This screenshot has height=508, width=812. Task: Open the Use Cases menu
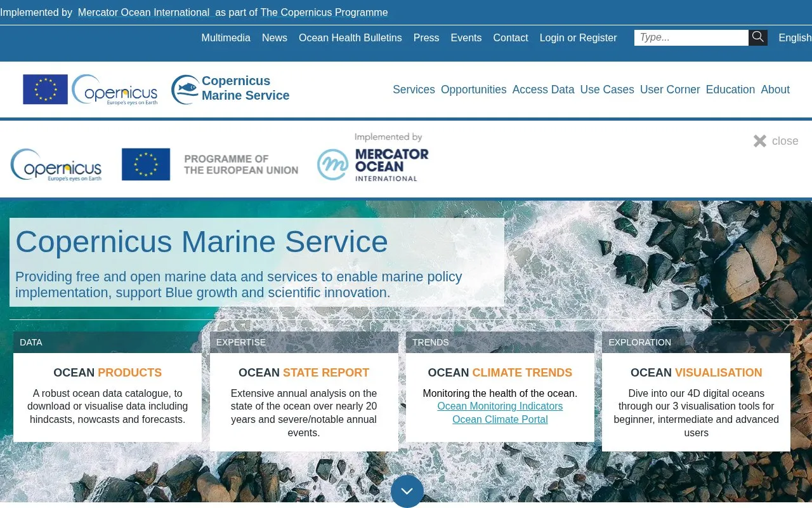click(607, 90)
